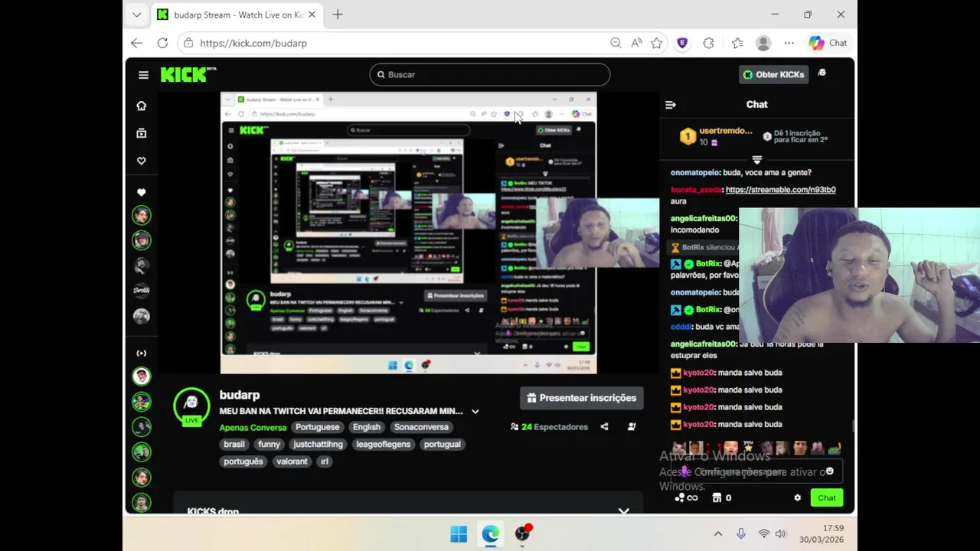Open Microsoft Edge from taskbar
Image resolution: width=980 pixels, height=551 pixels.
coord(490,533)
